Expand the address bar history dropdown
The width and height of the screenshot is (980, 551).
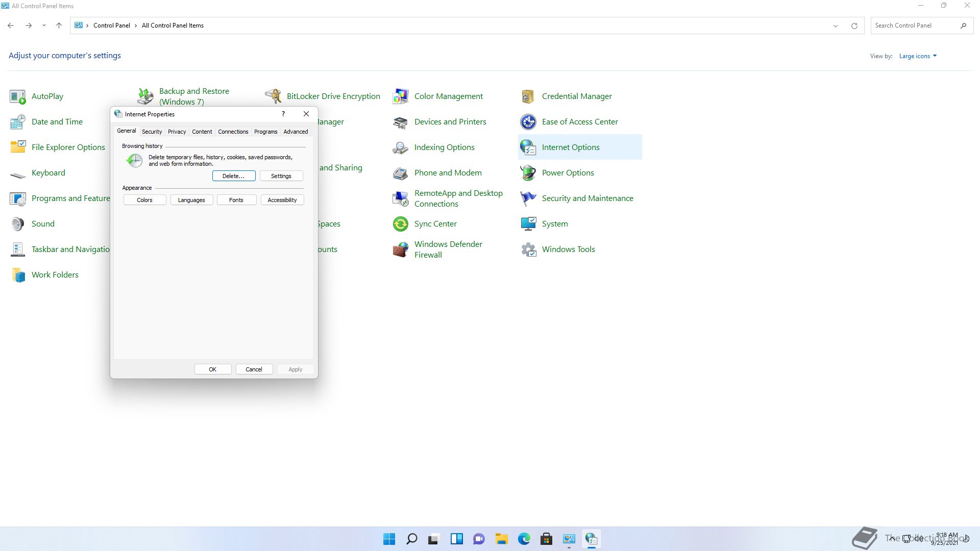836,26
